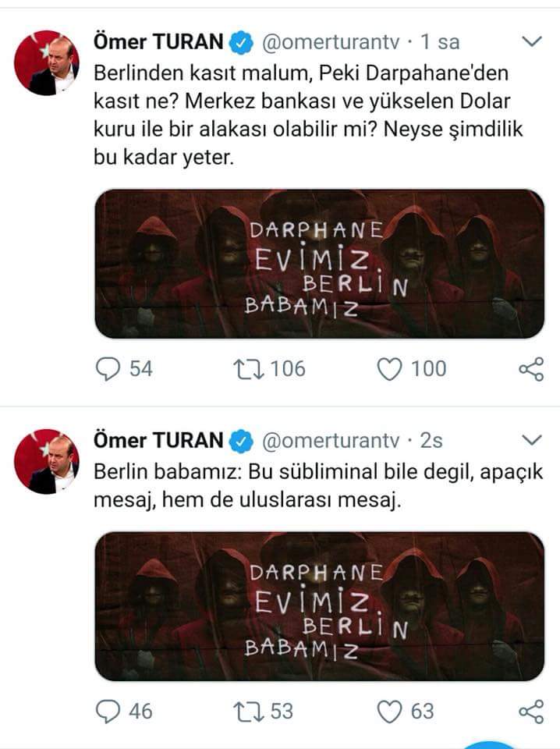Expand the second tweet's options chevron
This screenshot has width=560, height=749.
click(530, 441)
